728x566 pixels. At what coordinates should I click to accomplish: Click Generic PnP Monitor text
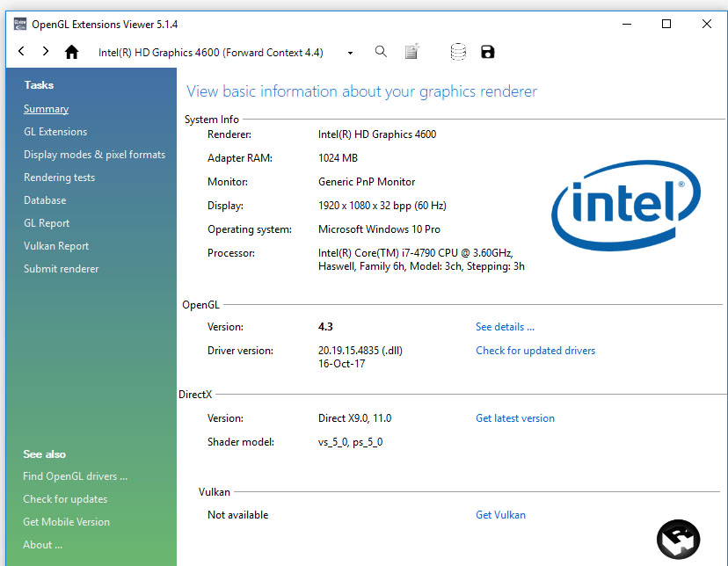pos(367,182)
